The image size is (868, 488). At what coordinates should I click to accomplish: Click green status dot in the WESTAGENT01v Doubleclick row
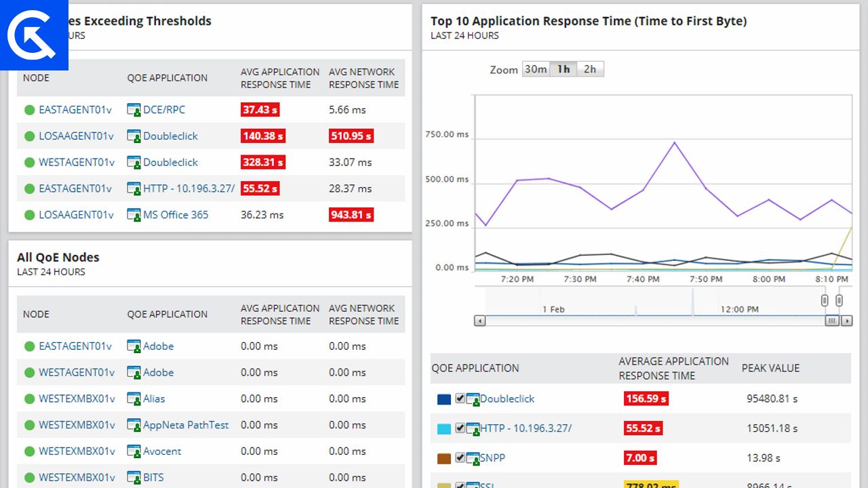click(29, 163)
